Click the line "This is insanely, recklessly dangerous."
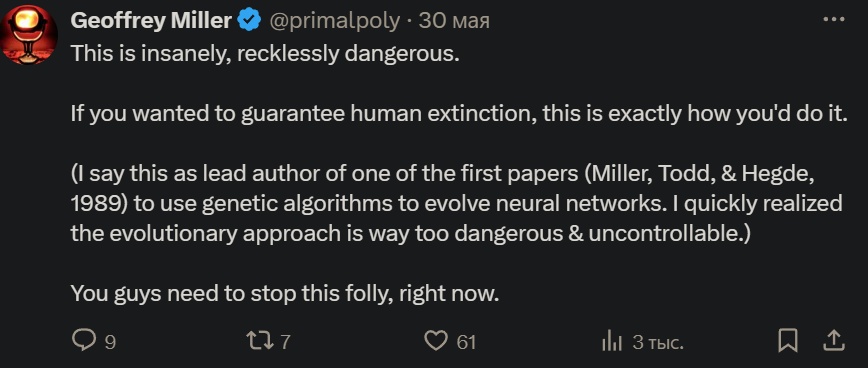This screenshot has height=368, width=868. click(266, 54)
